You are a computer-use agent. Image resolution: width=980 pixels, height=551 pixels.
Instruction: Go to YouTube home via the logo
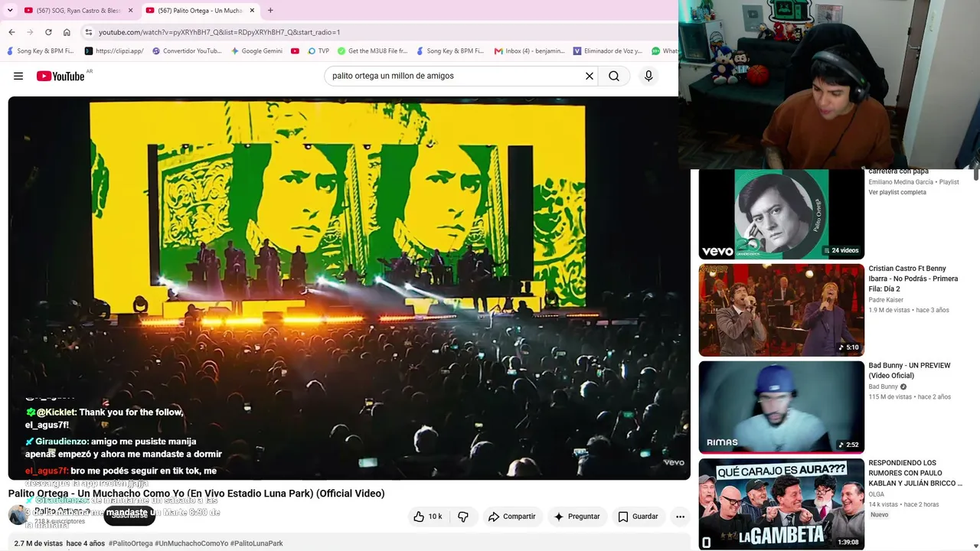[x=61, y=76]
